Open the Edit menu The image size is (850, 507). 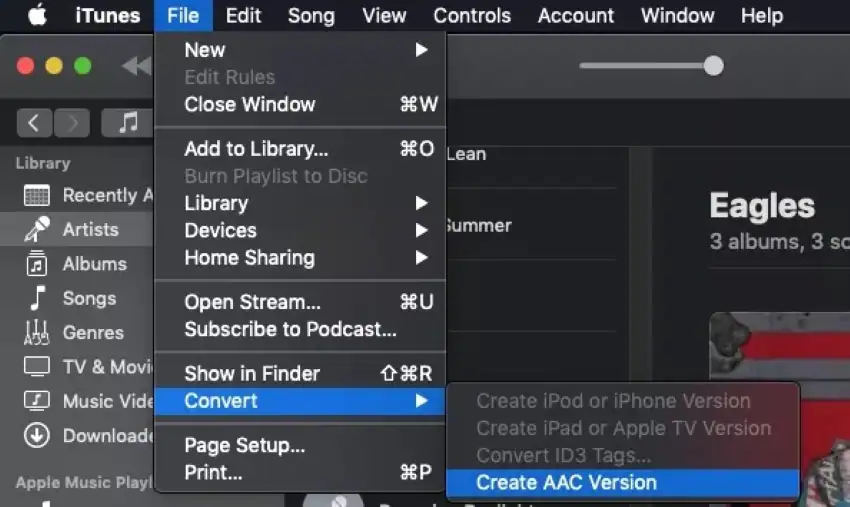click(x=243, y=16)
